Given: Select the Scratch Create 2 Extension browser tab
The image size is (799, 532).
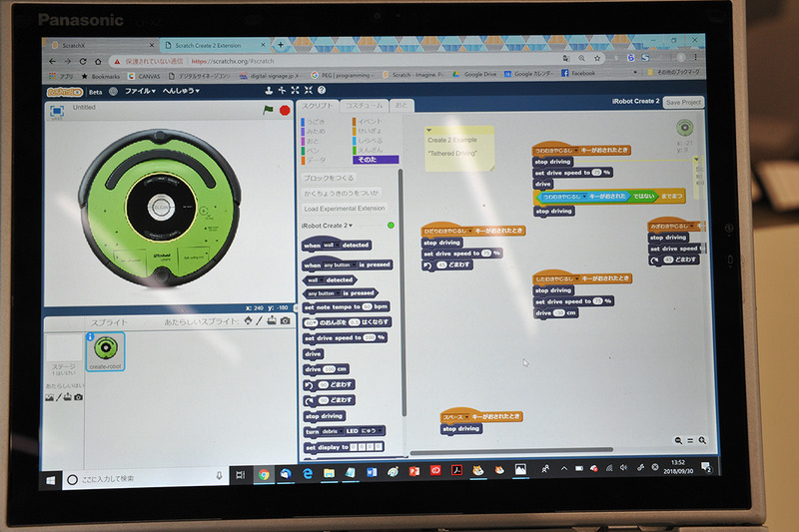Looking at the screenshot, I should [215, 45].
